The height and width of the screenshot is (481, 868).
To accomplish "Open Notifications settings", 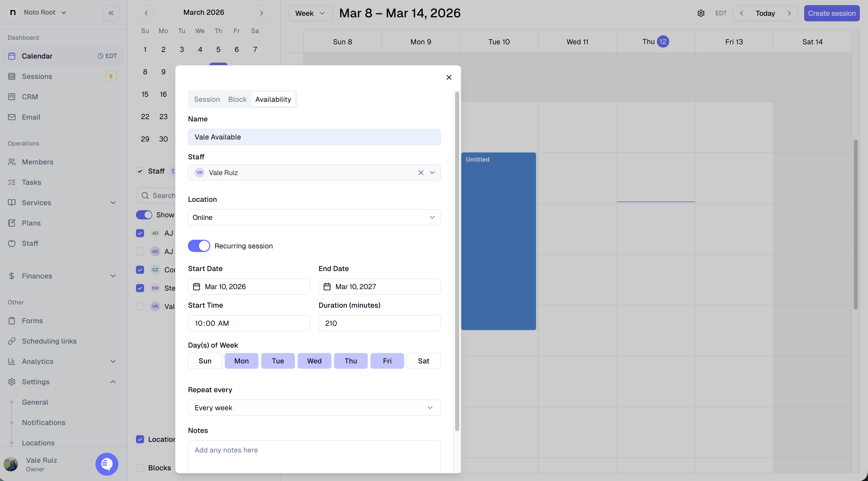I will click(x=44, y=422).
